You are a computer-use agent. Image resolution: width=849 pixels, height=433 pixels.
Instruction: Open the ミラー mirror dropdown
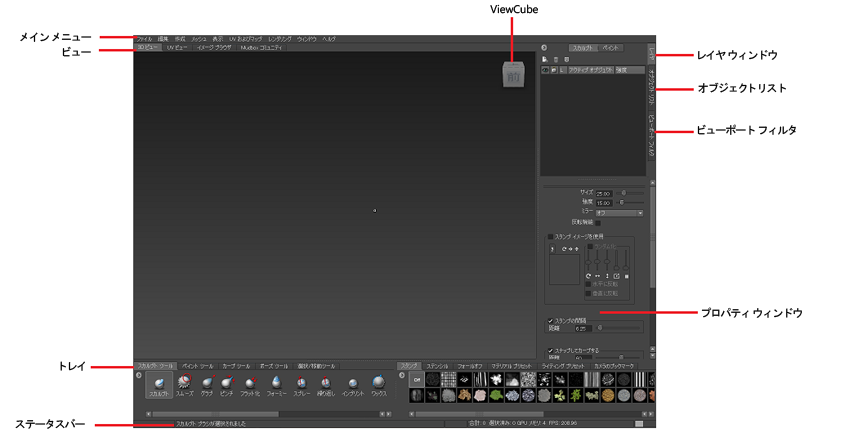point(619,213)
